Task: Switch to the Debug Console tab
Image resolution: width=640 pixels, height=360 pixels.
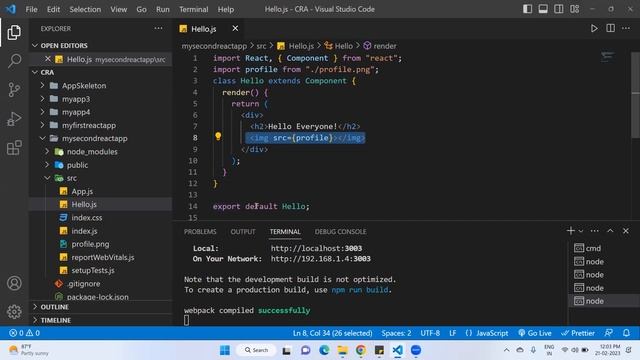Action: [340, 231]
